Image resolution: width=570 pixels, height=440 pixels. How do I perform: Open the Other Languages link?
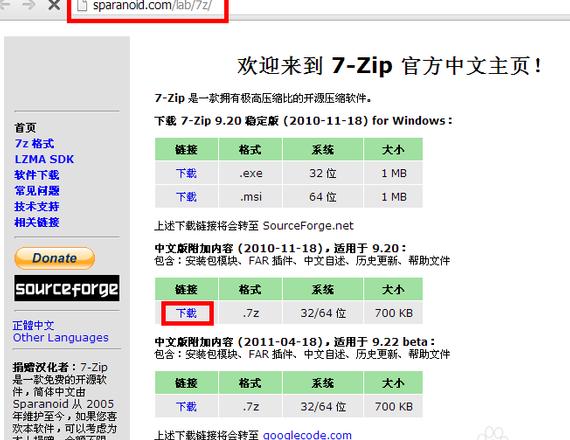(x=61, y=337)
